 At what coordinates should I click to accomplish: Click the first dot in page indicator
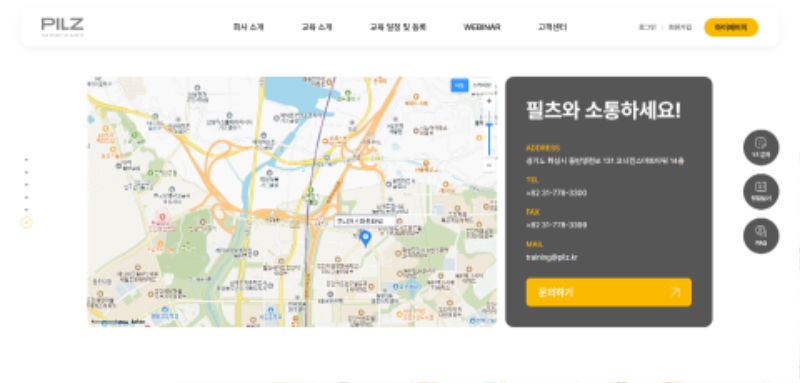(27, 160)
